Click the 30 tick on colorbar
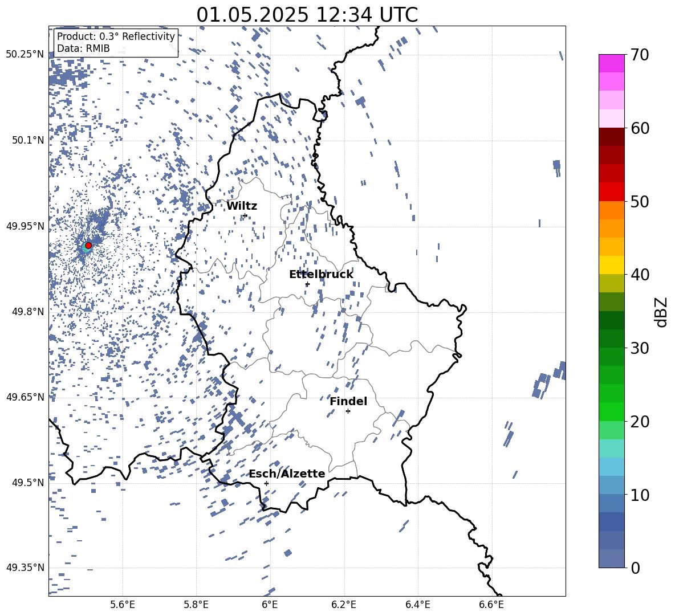The image size is (675, 616). click(x=639, y=348)
